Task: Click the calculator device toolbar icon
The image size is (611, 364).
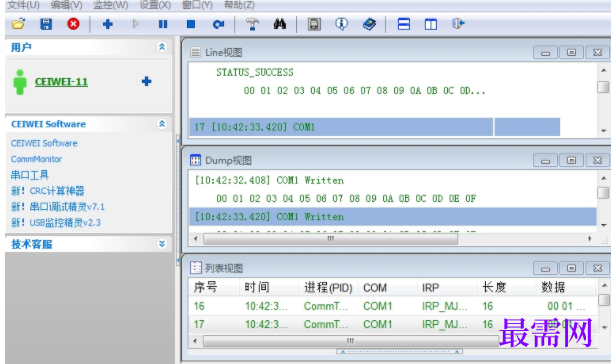Action: [314, 25]
